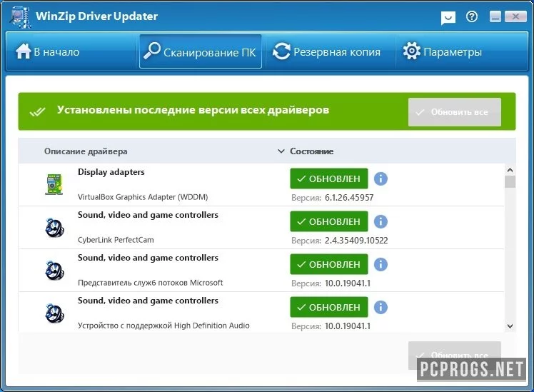Sort by Состояние column chevron

(281, 151)
